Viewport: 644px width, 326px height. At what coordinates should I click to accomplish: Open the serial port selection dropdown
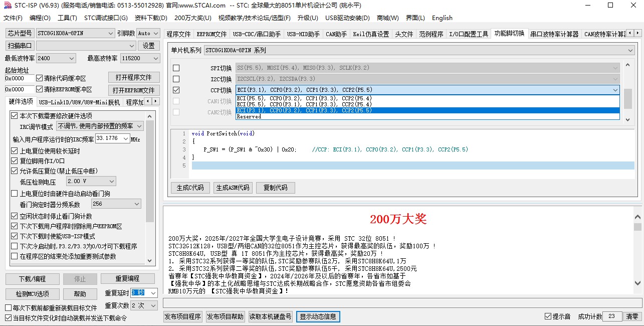click(86, 46)
